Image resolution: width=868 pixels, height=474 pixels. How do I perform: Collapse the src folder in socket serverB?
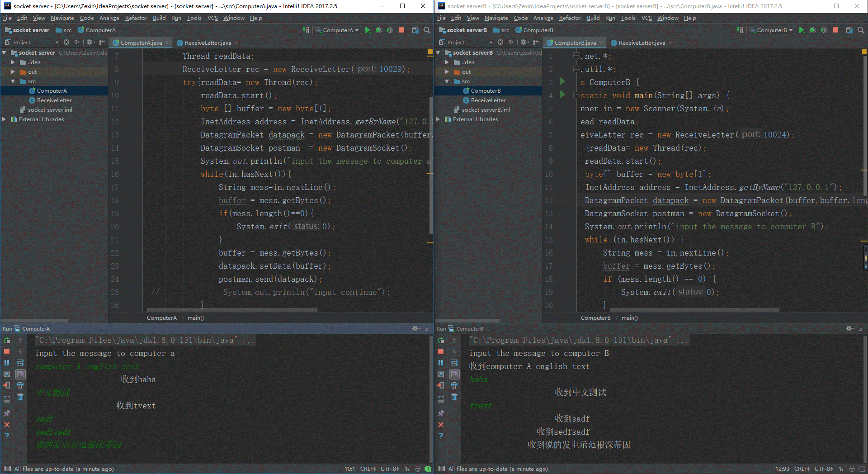pyautogui.click(x=447, y=81)
